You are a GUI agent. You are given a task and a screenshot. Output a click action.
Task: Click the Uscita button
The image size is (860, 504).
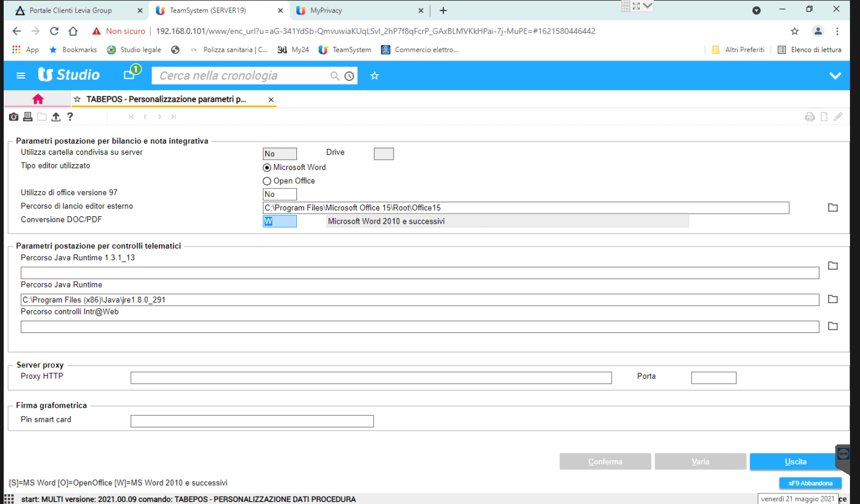pyautogui.click(x=795, y=461)
